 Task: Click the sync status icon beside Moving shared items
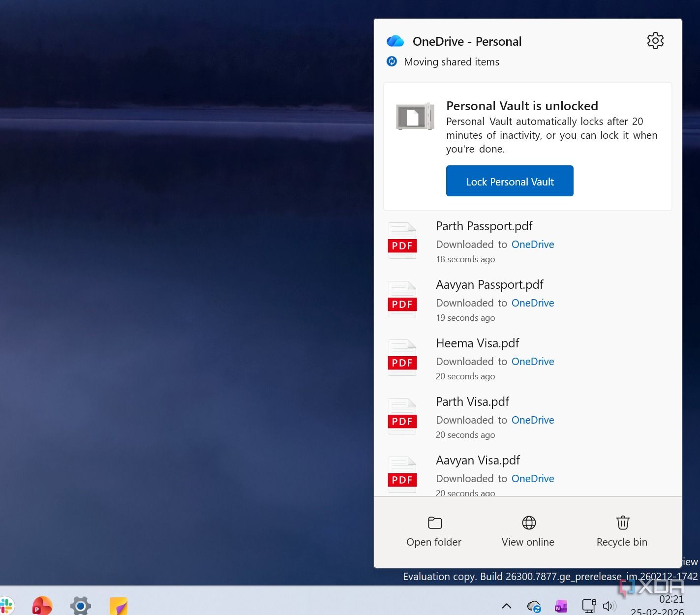pos(392,61)
